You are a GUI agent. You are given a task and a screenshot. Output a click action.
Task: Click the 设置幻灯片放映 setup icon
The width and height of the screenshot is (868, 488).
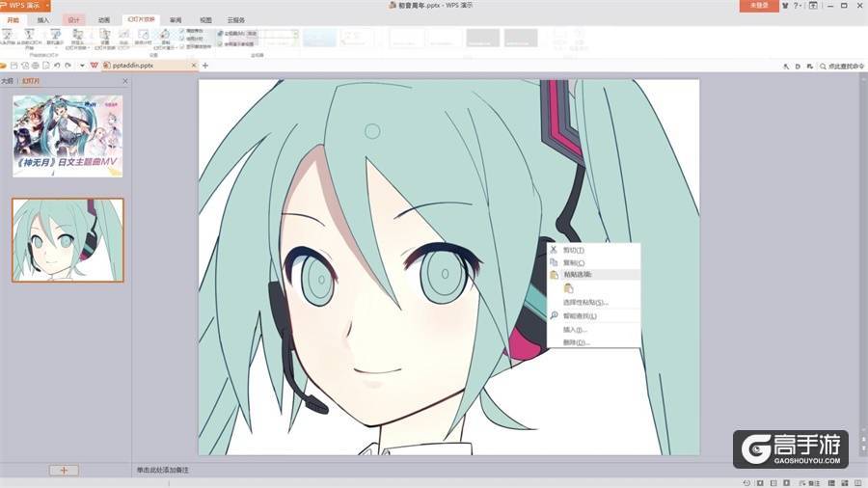[104, 35]
